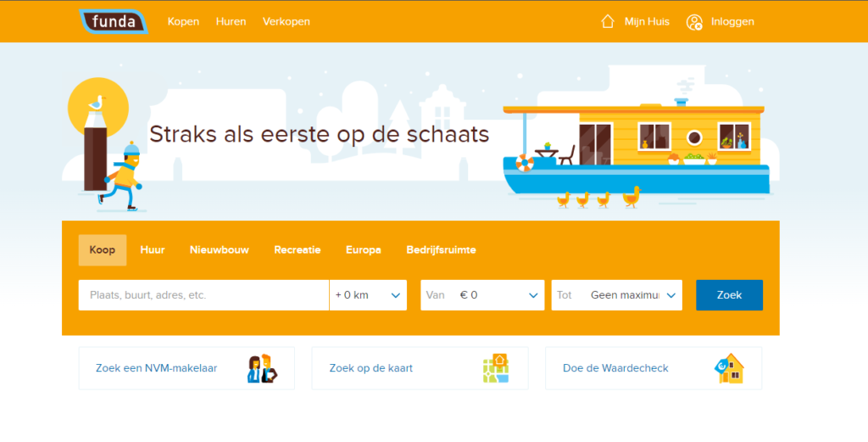
Task: Click the Inloggen user account icon
Action: (694, 22)
